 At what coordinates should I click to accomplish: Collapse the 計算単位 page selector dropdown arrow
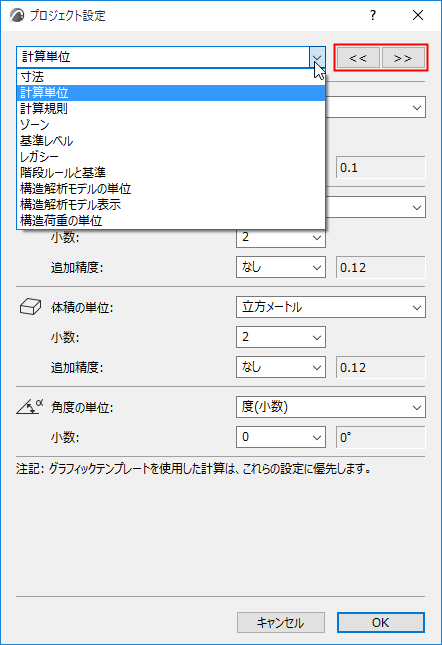pyautogui.click(x=317, y=57)
